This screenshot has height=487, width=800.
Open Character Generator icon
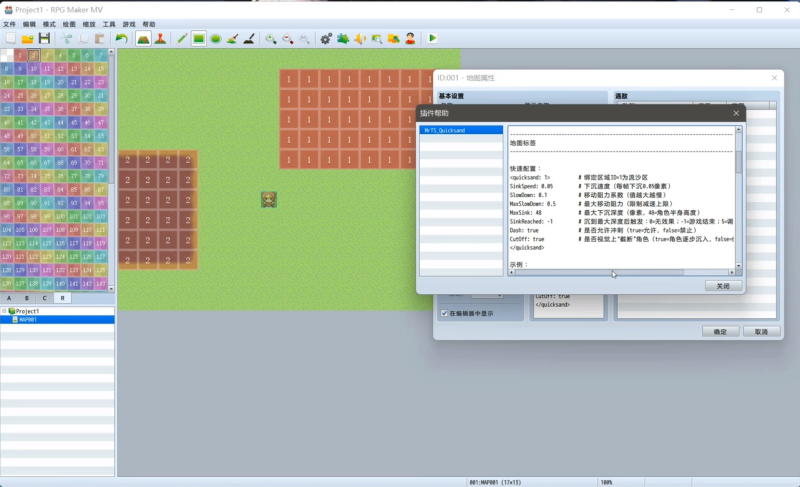point(410,38)
